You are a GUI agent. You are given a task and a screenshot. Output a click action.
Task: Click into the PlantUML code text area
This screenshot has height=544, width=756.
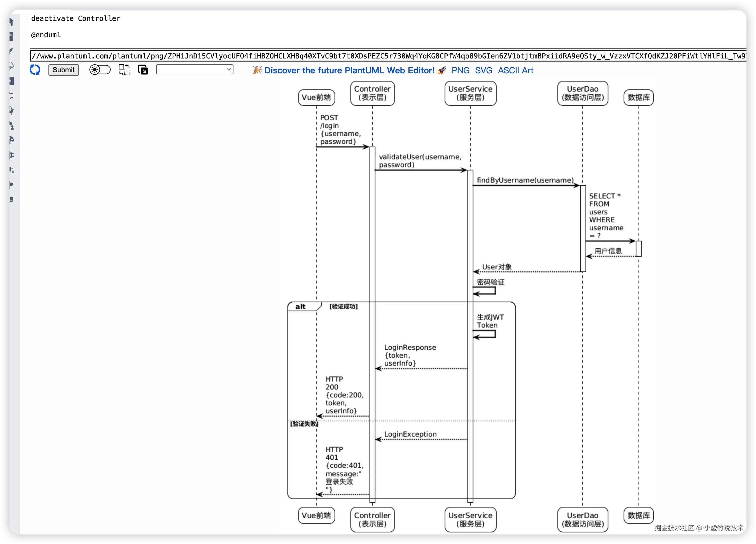coord(387,30)
